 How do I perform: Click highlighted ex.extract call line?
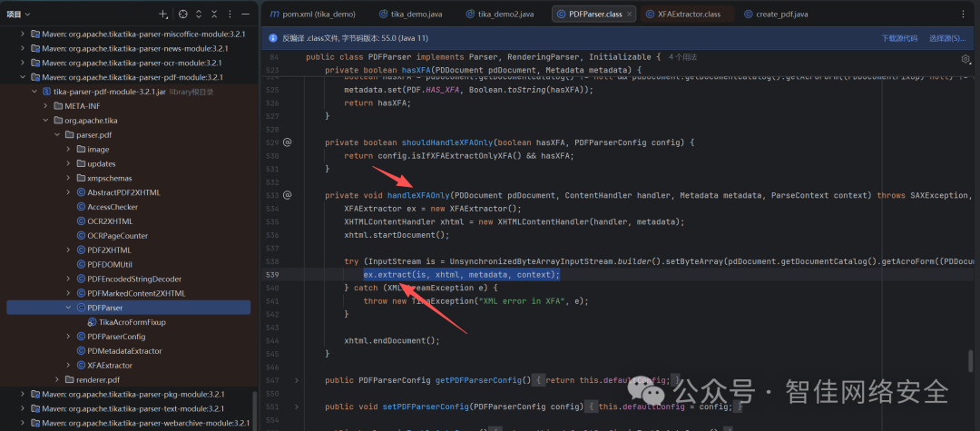click(x=461, y=275)
